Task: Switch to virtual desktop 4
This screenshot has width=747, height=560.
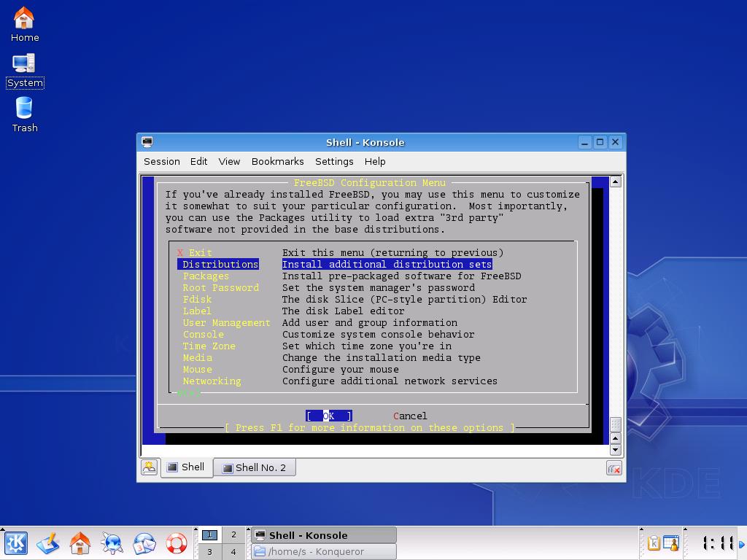Action: [233, 552]
